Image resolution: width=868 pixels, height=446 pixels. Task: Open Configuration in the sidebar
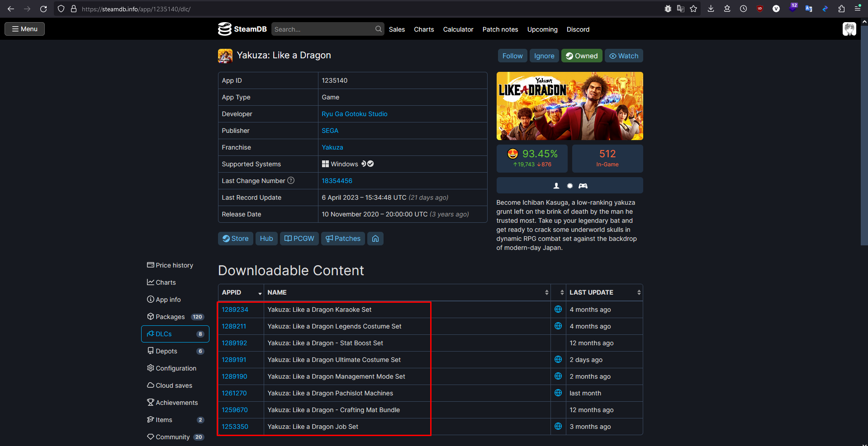175,368
